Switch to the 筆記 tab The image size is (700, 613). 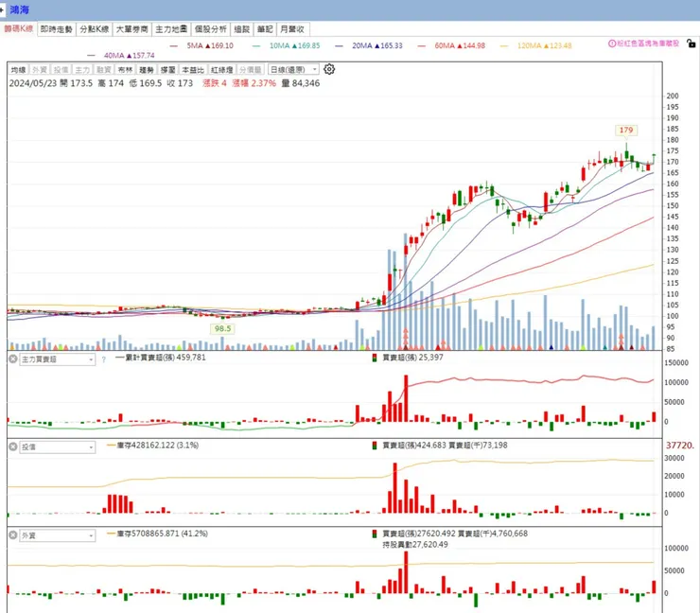pyautogui.click(x=265, y=29)
